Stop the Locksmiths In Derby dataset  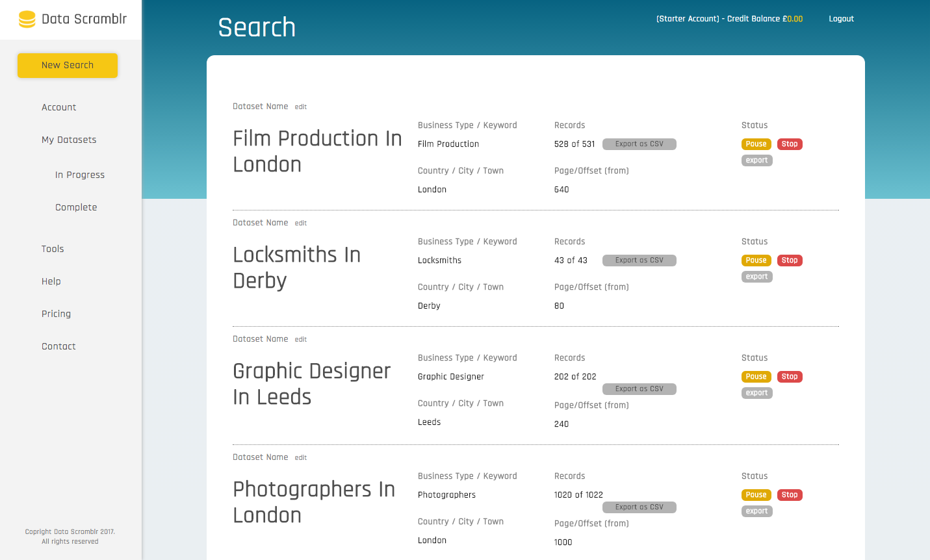789,260
